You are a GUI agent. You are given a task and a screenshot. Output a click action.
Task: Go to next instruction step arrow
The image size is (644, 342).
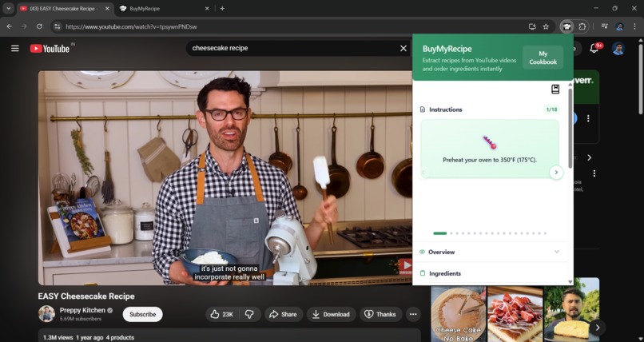(x=556, y=173)
